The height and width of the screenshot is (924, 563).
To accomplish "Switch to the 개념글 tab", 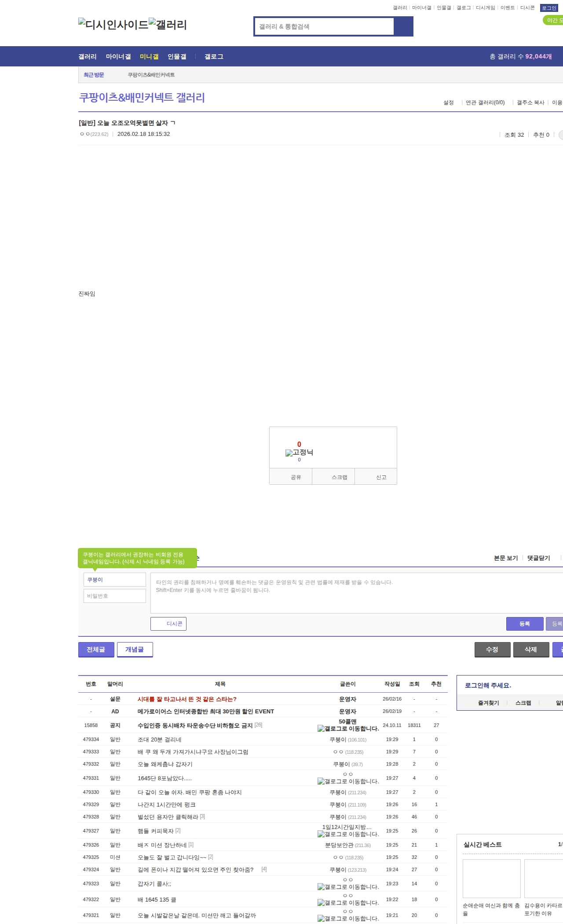I will 135,650.
